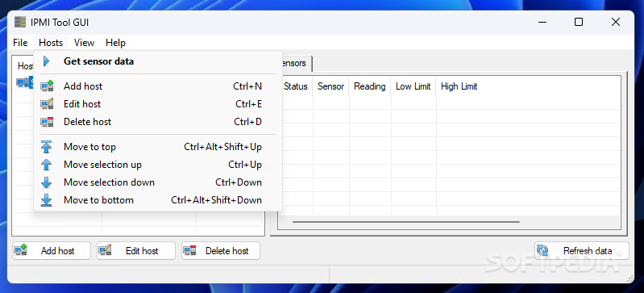The image size is (644, 293).
Task: Select Move selection down entry
Action: (158, 182)
